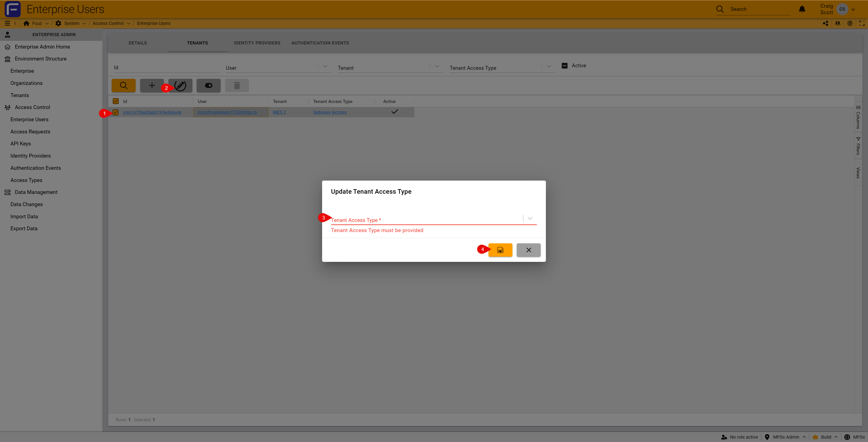868x442 pixels.
Task: Click the search magnifier toolbar button
Action: [124, 86]
